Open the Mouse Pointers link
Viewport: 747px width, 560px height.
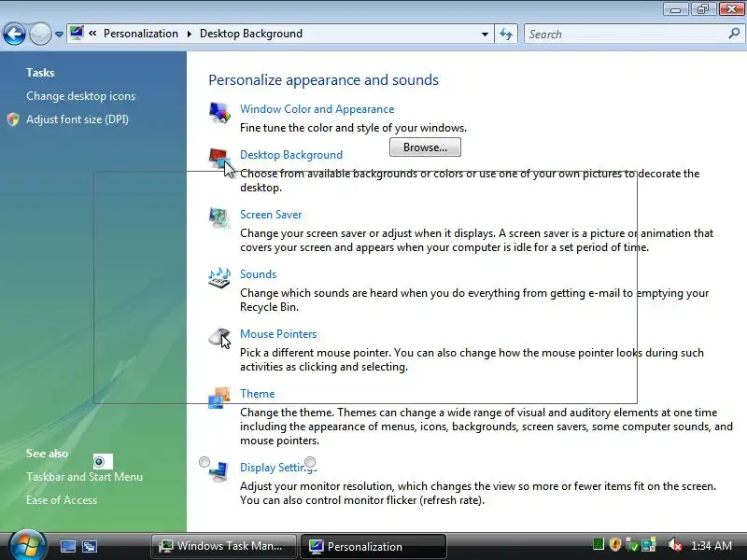278,334
